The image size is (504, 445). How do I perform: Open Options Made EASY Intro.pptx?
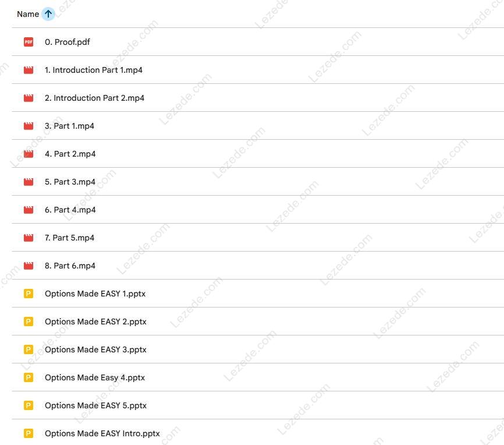coord(102,433)
